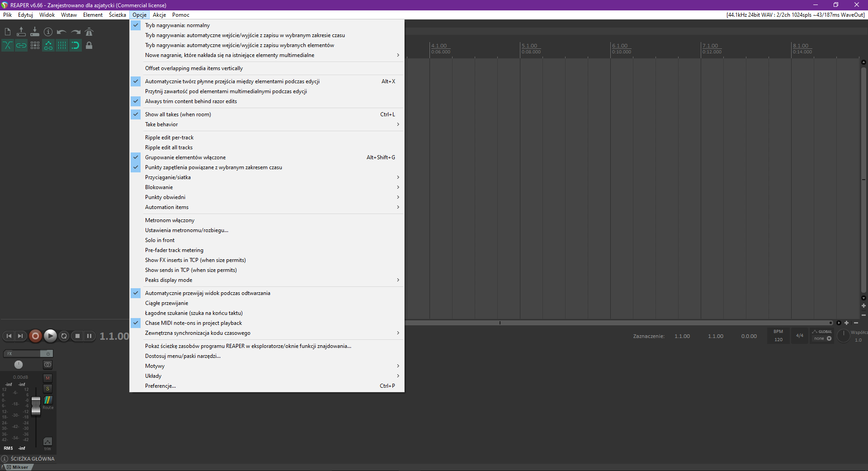Toggle envelope points move with items icon
Viewport: 868px width, 471px height.
tap(48, 45)
